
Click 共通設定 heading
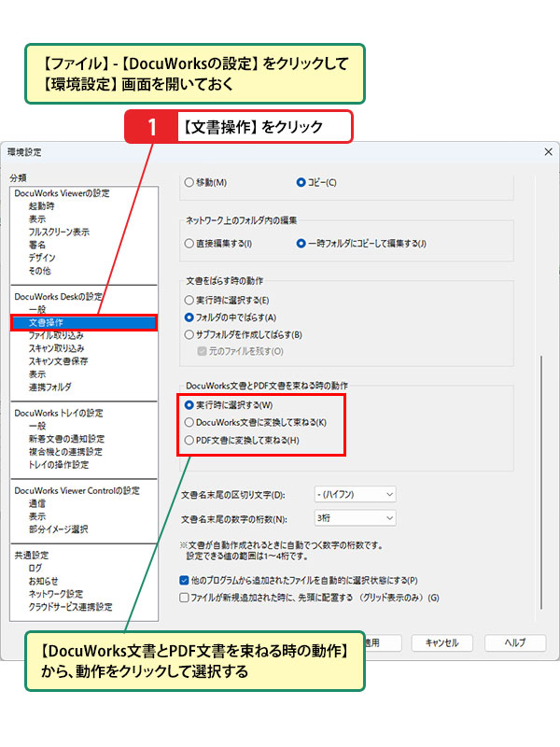[32, 555]
